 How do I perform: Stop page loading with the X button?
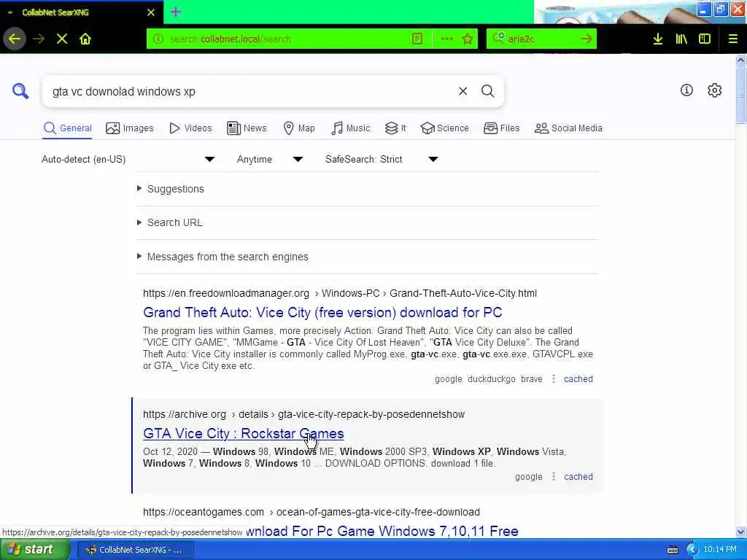click(62, 39)
